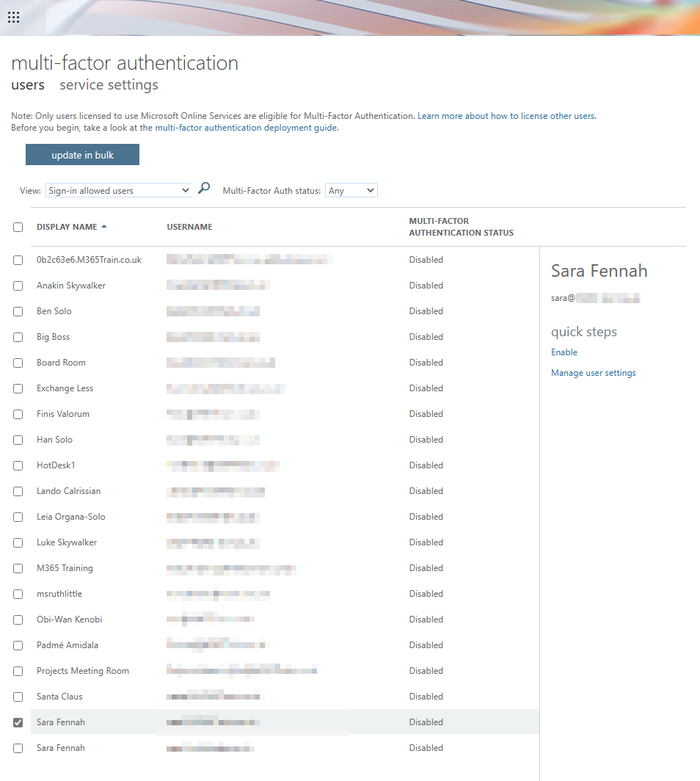Select the Obi-Wan Kenobi user row
The image size is (700, 781).
tap(69, 620)
